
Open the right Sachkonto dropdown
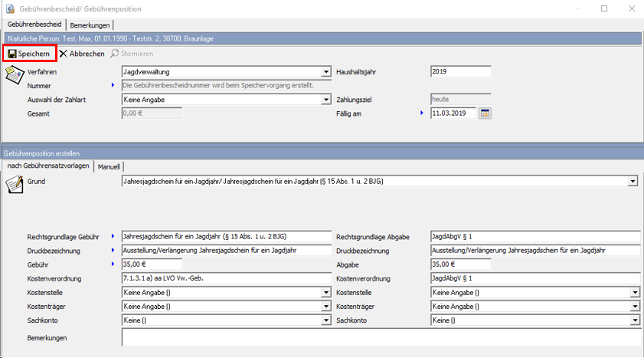tap(635, 320)
